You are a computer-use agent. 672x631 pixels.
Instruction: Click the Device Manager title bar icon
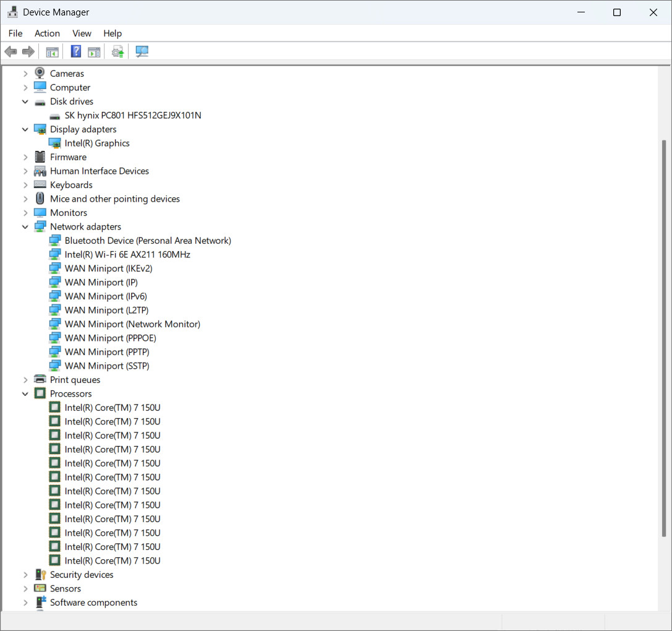[x=12, y=12]
